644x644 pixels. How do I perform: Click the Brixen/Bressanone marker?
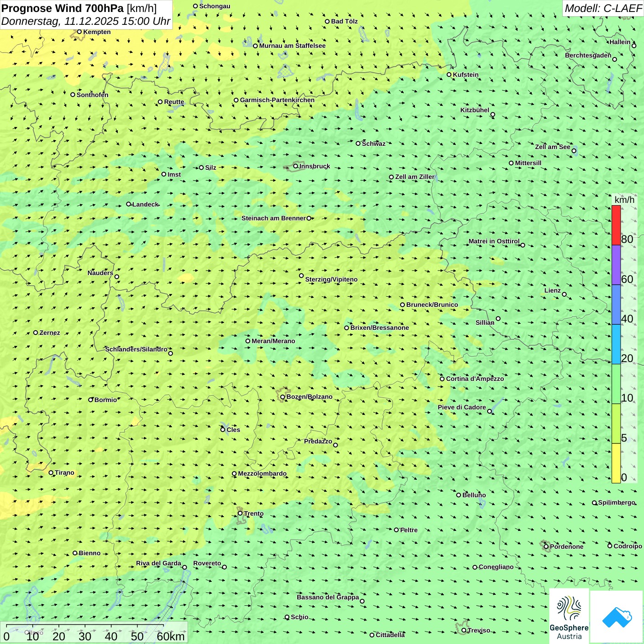(347, 328)
